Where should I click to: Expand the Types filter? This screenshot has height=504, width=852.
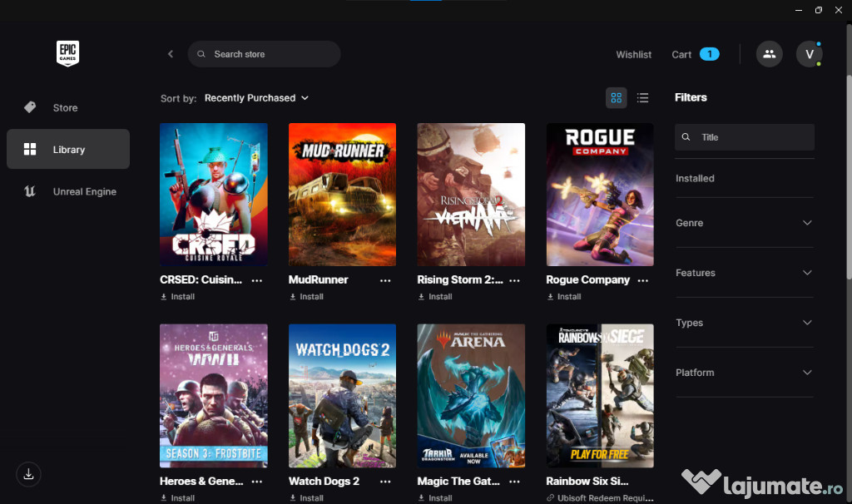pos(744,323)
